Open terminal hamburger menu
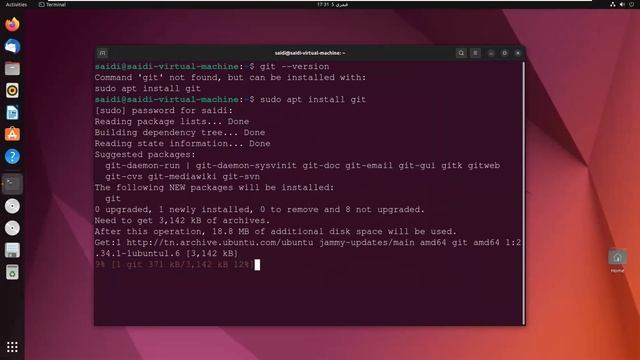 pyautogui.click(x=475, y=53)
